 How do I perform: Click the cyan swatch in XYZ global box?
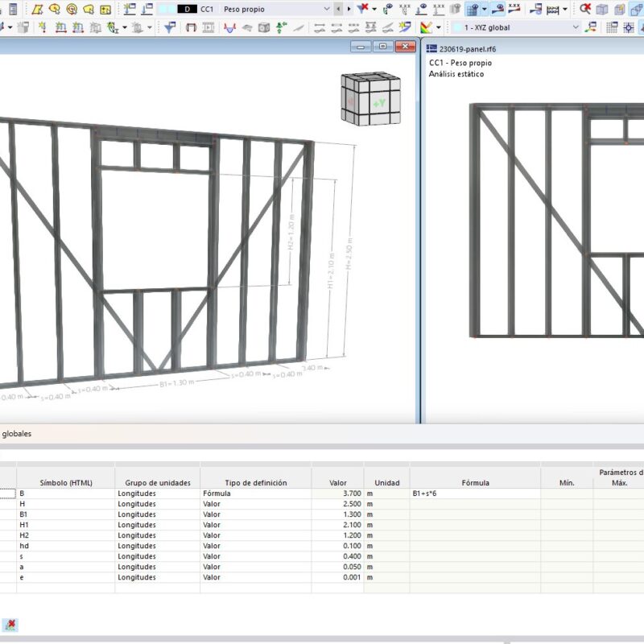point(456,27)
